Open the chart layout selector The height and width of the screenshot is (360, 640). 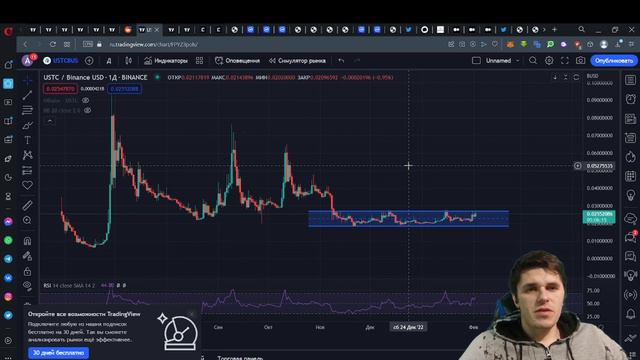point(476,60)
